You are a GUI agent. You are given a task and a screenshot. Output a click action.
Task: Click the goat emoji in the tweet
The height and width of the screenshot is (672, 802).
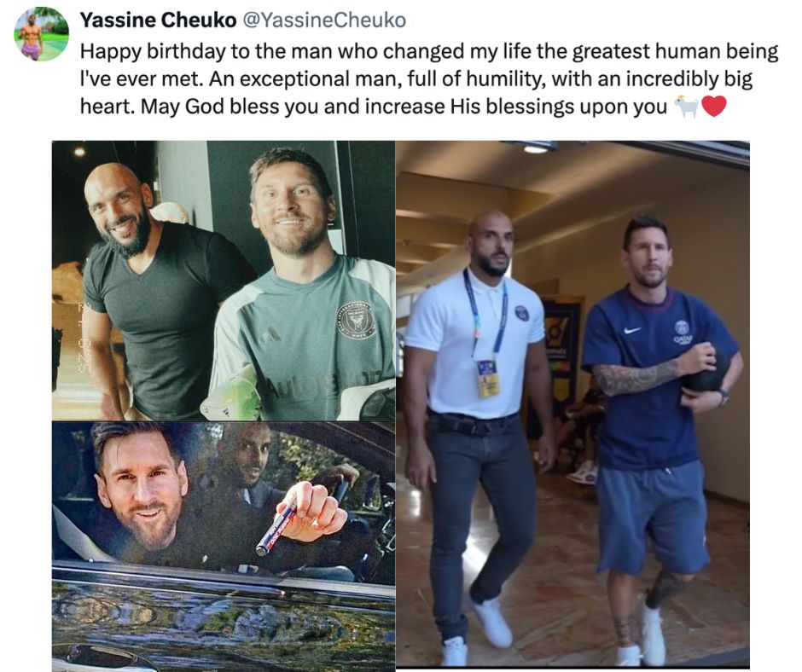click(687, 107)
